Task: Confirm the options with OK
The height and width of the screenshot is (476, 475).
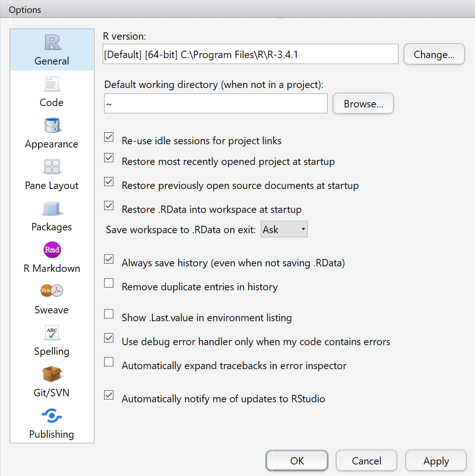Action: pos(297,461)
